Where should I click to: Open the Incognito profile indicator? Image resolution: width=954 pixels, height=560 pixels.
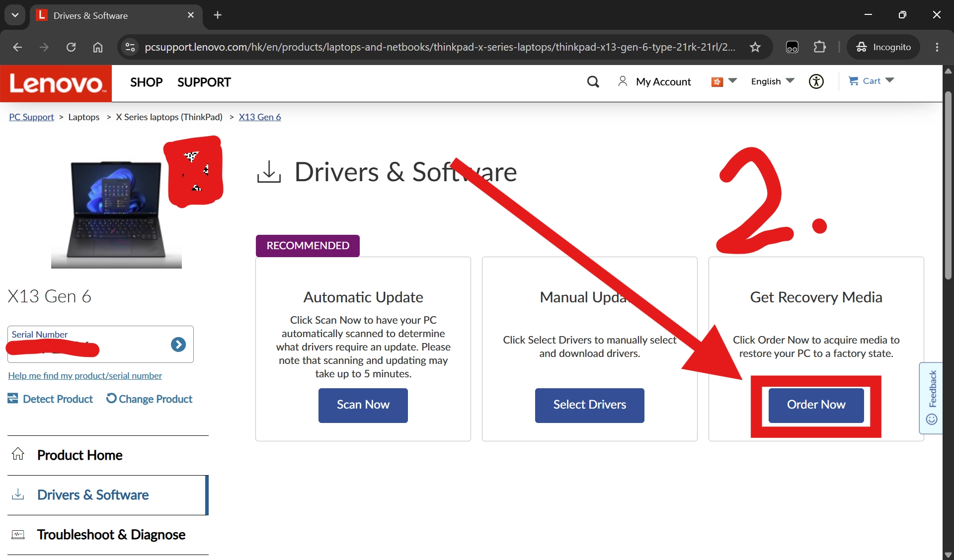pyautogui.click(x=883, y=47)
